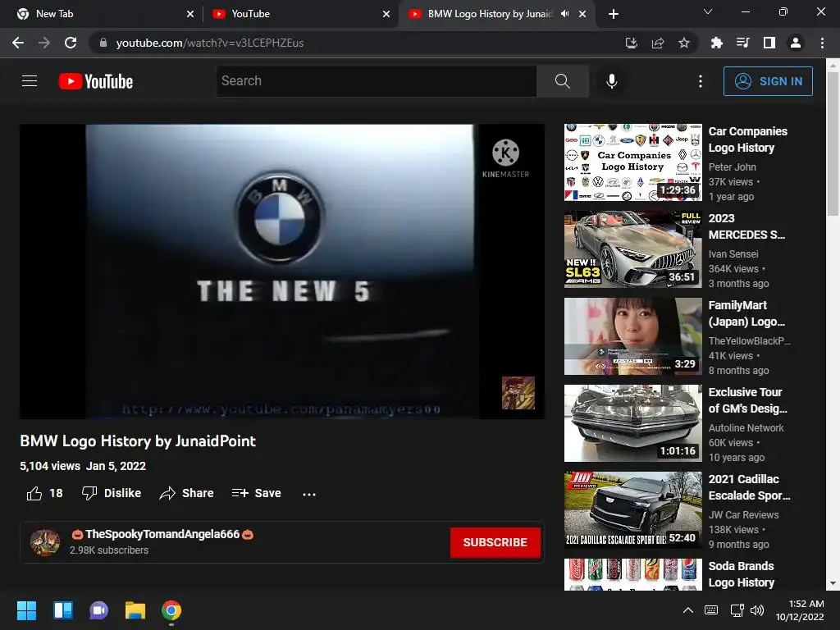Click the browser forward arrow
The image size is (840, 630).
click(x=44, y=43)
